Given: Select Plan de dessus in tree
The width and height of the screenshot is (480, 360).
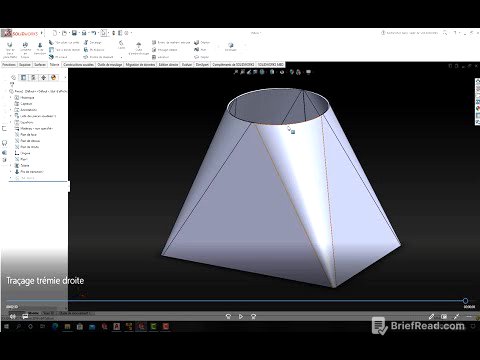Looking at the screenshot, I should tap(27, 141).
